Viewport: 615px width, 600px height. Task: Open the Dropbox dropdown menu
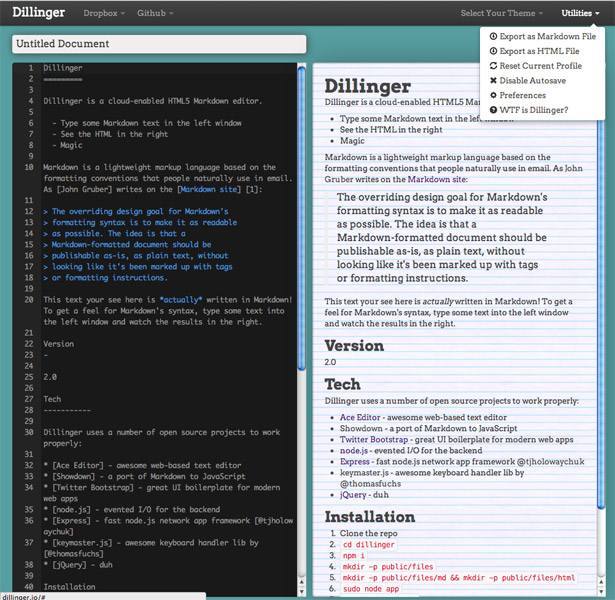click(x=104, y=13)
